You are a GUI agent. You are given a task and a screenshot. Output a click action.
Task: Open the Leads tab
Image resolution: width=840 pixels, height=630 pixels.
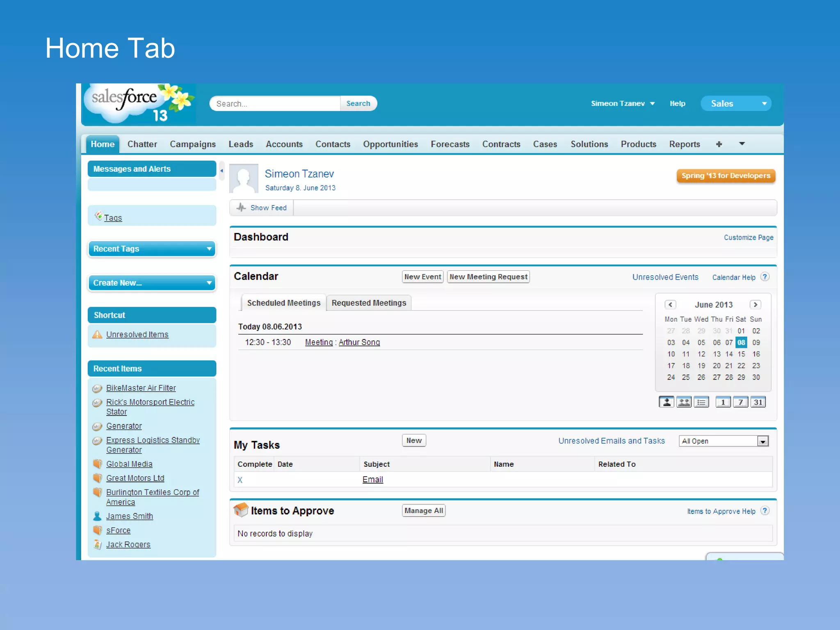(x=241, y=144)
